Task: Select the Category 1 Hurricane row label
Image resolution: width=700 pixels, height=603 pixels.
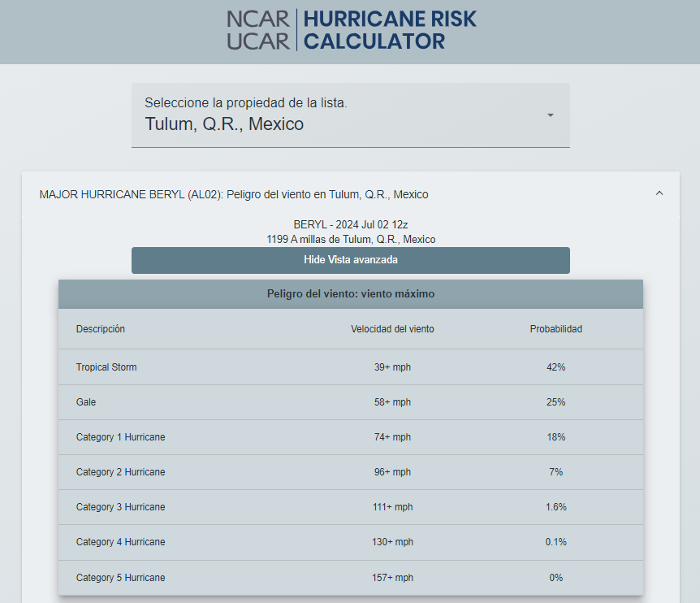Action: point(120,437)
